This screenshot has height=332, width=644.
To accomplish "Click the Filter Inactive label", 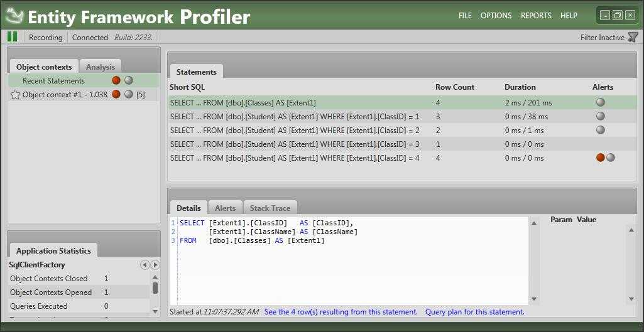I will tap(602, 38).
